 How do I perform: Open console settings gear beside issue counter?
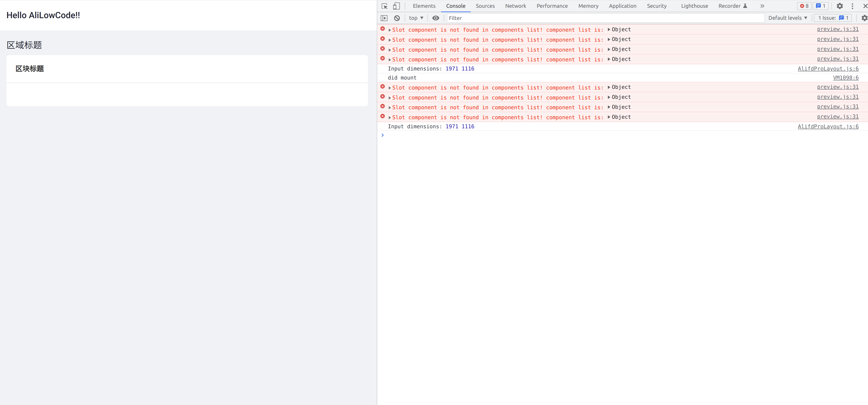(864, 18)
